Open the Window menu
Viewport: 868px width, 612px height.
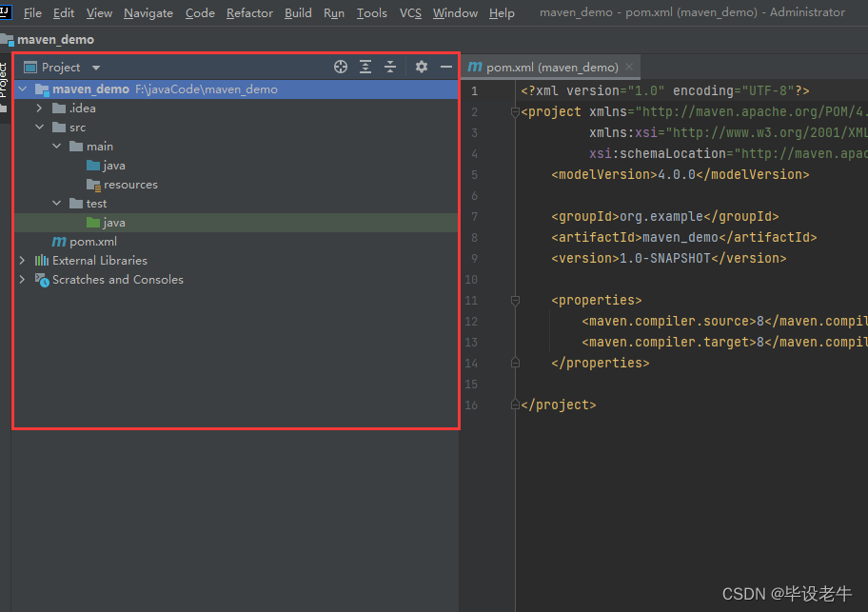click(455, 12)
